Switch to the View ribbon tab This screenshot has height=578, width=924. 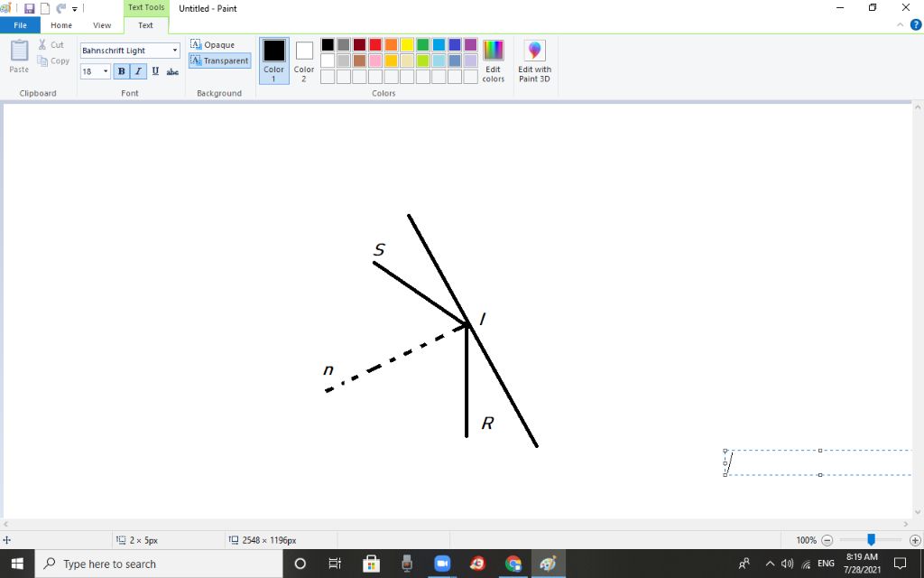pyautogui.click(x=102, y=25)
